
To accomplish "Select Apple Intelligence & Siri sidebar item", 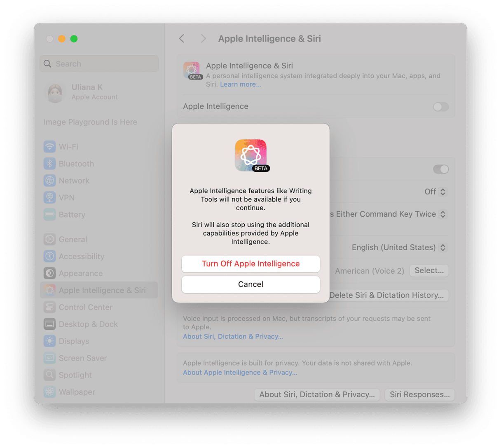I will (99, 290).
